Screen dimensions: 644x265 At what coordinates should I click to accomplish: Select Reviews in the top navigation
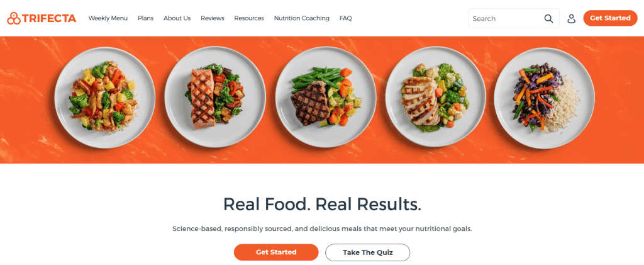(x=213, y=18)
